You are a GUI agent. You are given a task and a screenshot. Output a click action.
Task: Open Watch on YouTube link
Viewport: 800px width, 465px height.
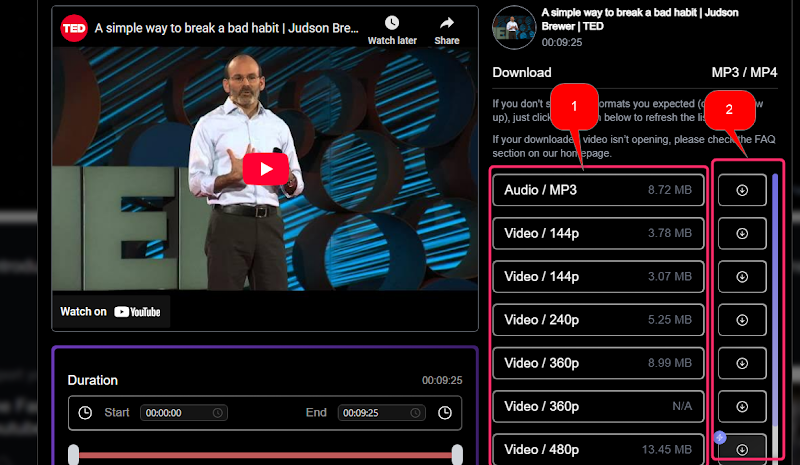pos(110,312)
